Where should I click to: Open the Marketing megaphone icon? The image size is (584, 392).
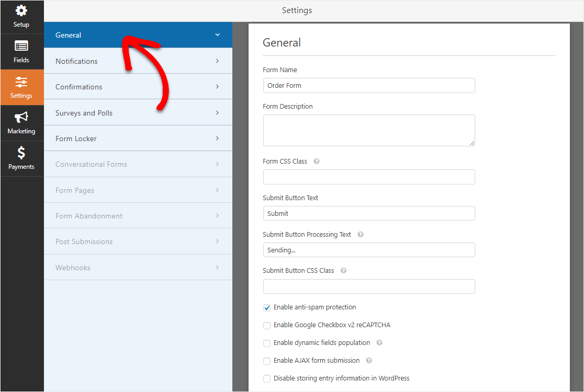tap(21, 117)
